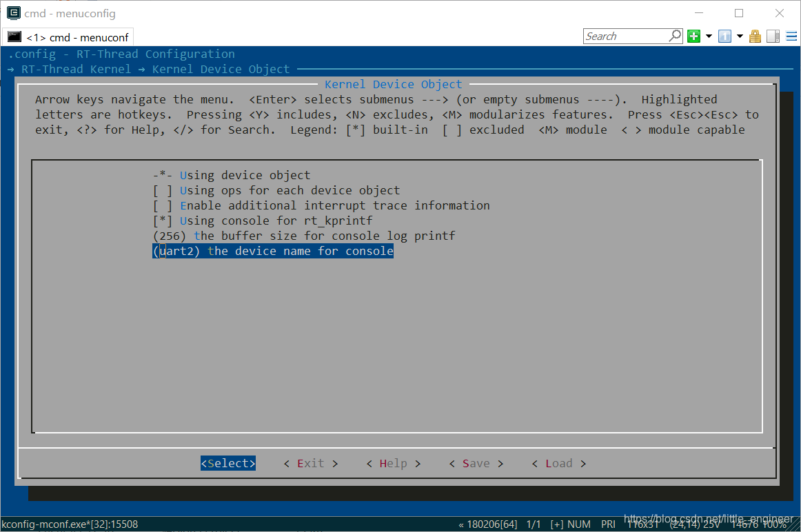
Task: Toggle Using ops for each device object
Action: click(x=276, y=190)
